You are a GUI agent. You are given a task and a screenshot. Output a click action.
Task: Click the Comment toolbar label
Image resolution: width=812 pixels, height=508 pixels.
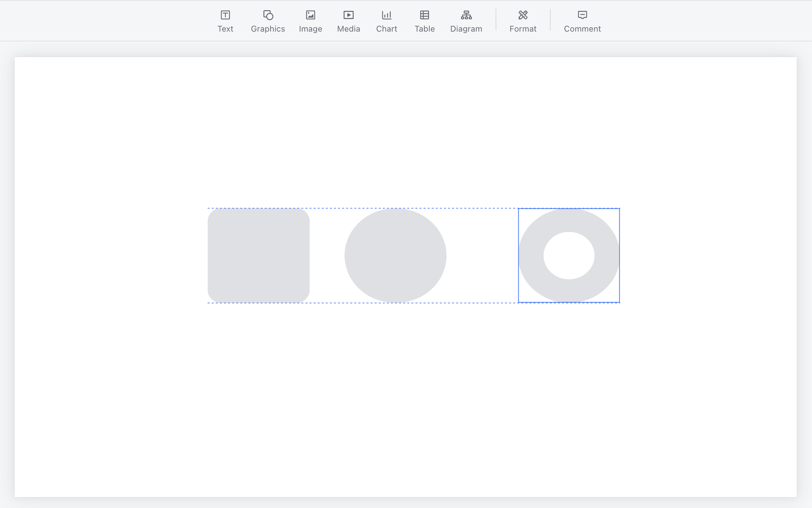click(582, 29)
